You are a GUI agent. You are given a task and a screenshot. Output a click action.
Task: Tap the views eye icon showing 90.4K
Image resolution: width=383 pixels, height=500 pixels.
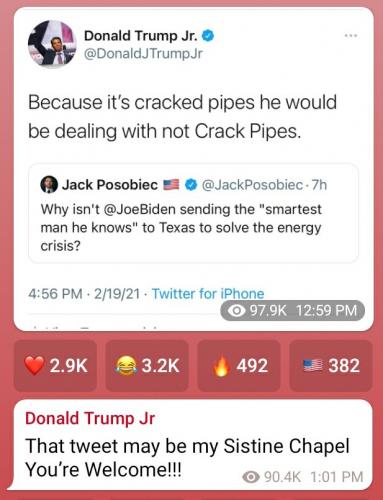[x=251, y=477]
